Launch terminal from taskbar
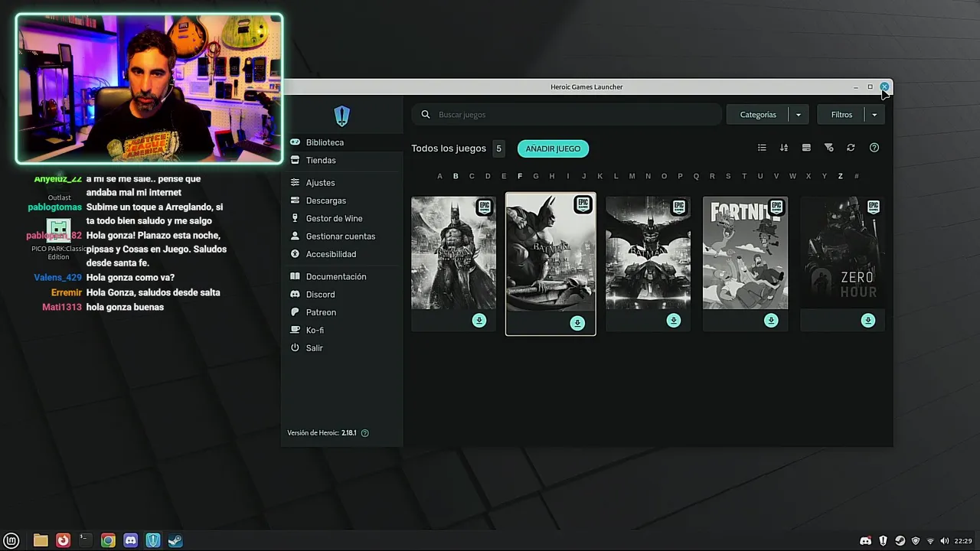The height and width of the screenshot is (551, 980). coord(86,540)
